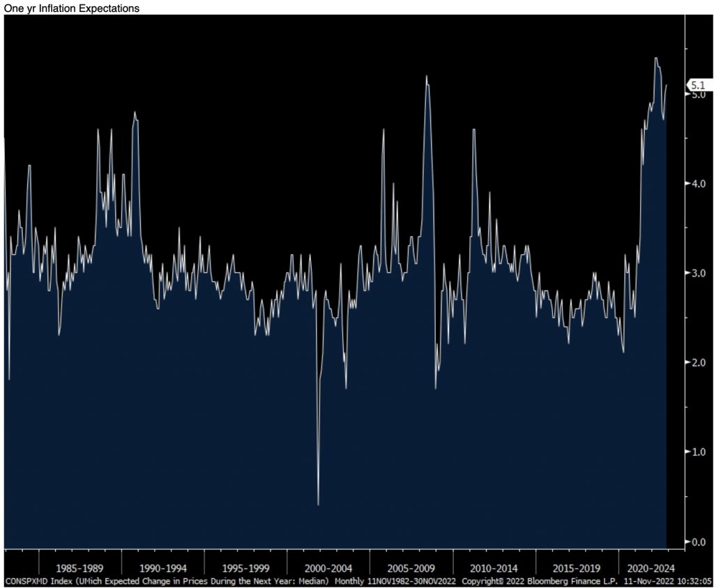Click the 3.0 y-axis tick label

click(x=697, y=273)
